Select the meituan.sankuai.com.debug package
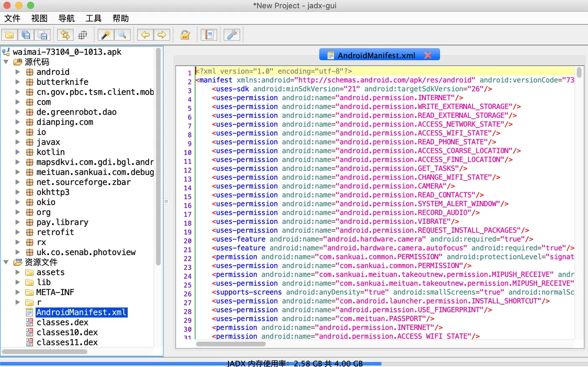Image resolution: width=588 pixels, height=367 pixels. click(95, 172)
